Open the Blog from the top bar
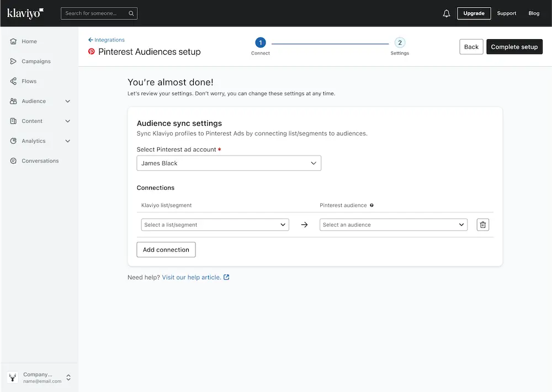The height and width of the screenshot is (392, 552). click(x=534, y=13)
